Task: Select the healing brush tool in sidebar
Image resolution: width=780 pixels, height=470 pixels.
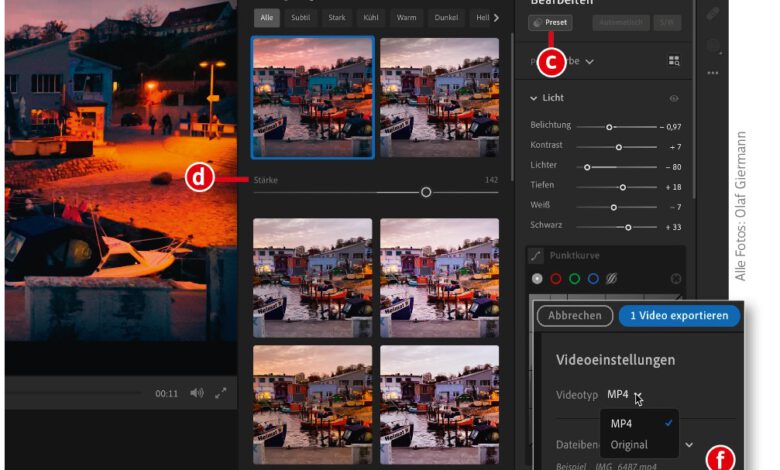Action: (x=712, y=14)
